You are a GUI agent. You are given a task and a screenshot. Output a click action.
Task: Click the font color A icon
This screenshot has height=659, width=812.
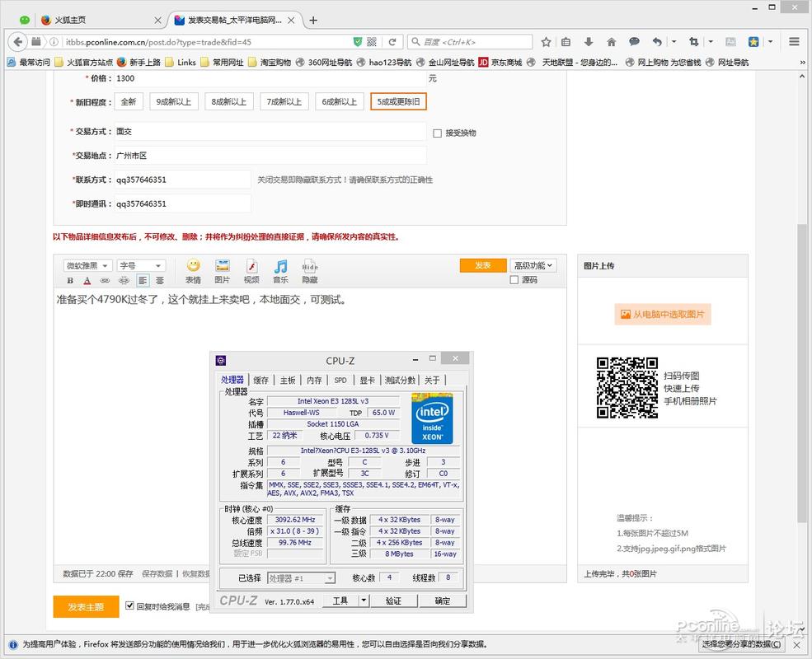click(x=87, y=280)
